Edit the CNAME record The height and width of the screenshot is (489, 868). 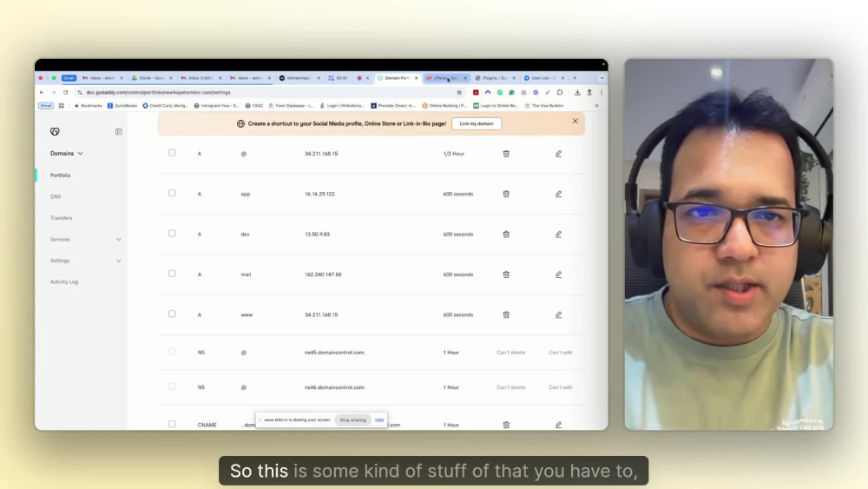(558, 425)
